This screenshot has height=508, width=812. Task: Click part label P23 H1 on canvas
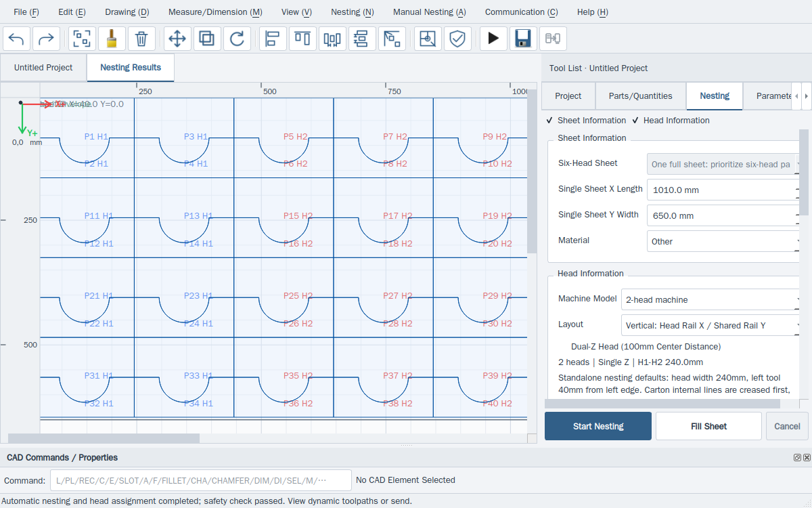[198, 296]
